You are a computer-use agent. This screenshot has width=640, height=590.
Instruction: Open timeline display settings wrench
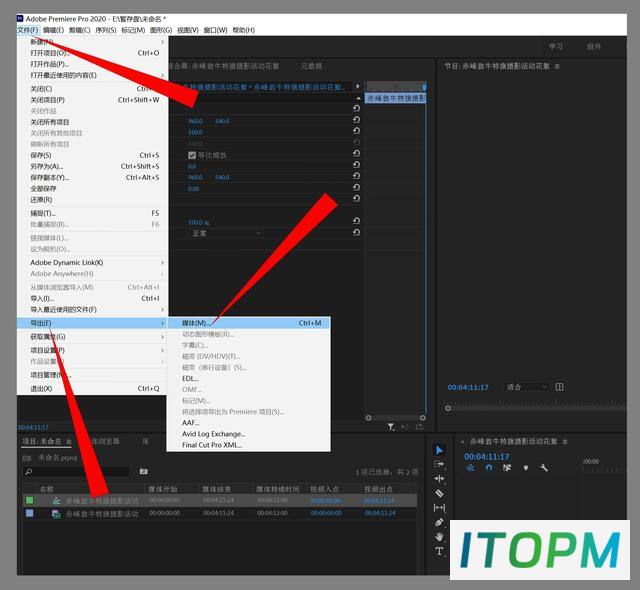[544, 468]
